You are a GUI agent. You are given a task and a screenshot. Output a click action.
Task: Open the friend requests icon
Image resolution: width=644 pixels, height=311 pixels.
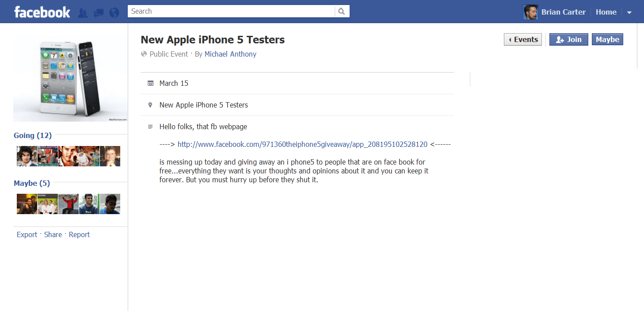coord(82,13)
